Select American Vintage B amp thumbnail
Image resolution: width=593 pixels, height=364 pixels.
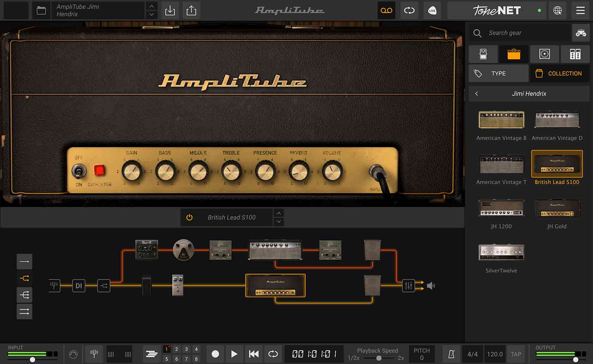(x=501, y=120)
